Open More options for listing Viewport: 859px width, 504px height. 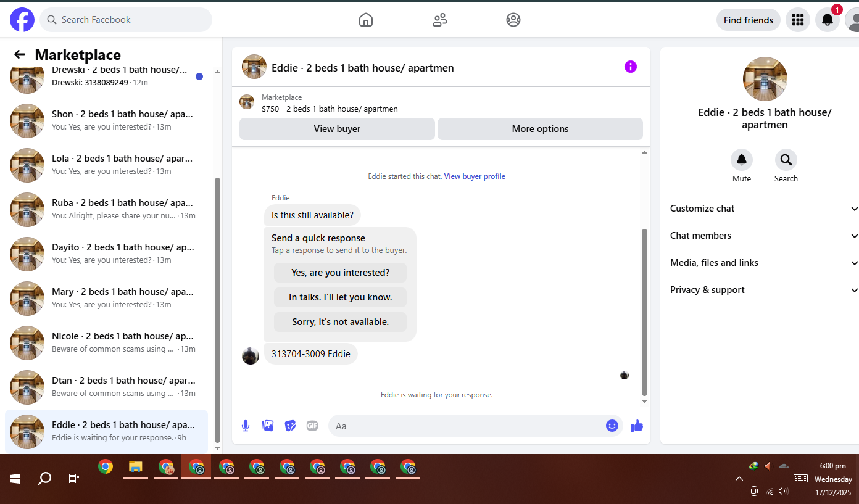coord(540,129)
